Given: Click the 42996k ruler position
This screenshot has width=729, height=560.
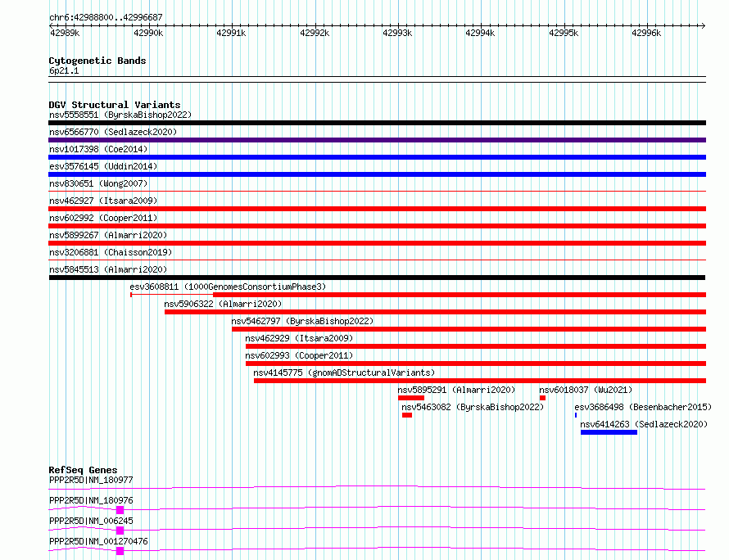Looking at the screenshot, I should click(x=646, y=33).
